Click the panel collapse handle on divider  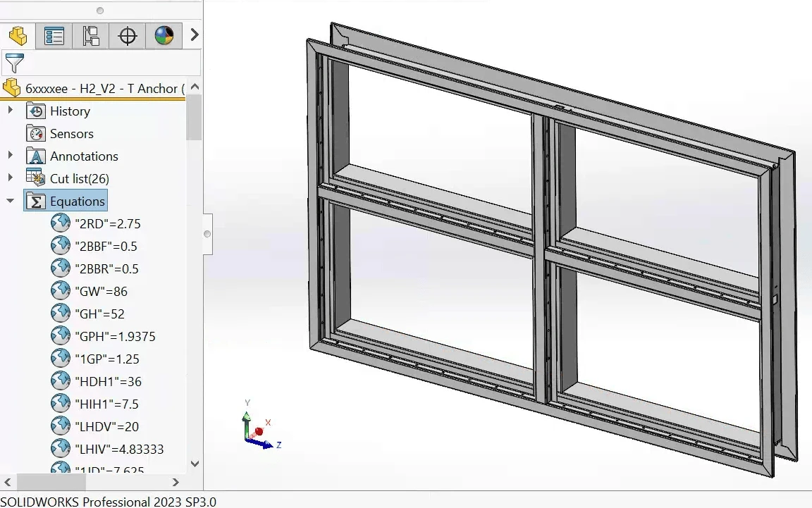point(207,233)
